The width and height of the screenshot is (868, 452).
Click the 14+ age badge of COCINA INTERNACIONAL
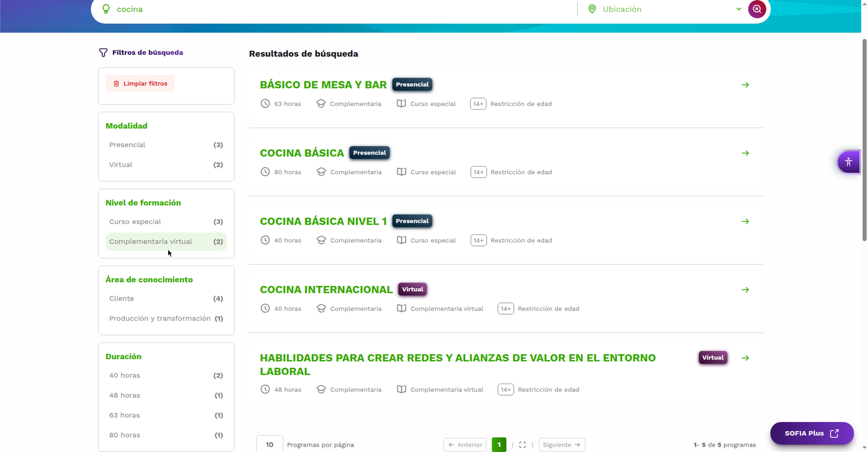click(506, 309)
